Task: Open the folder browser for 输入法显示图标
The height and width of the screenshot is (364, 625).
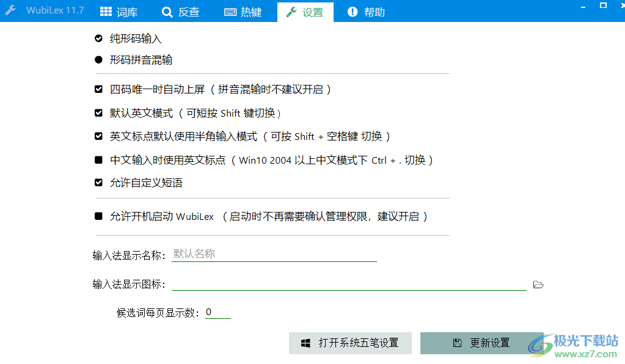Action: click(538, 284)
